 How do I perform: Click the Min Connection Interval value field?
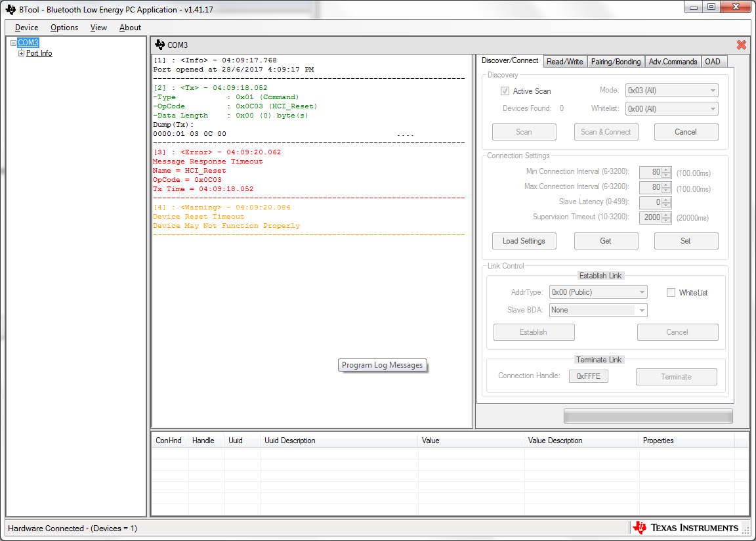tap(650, 172)
